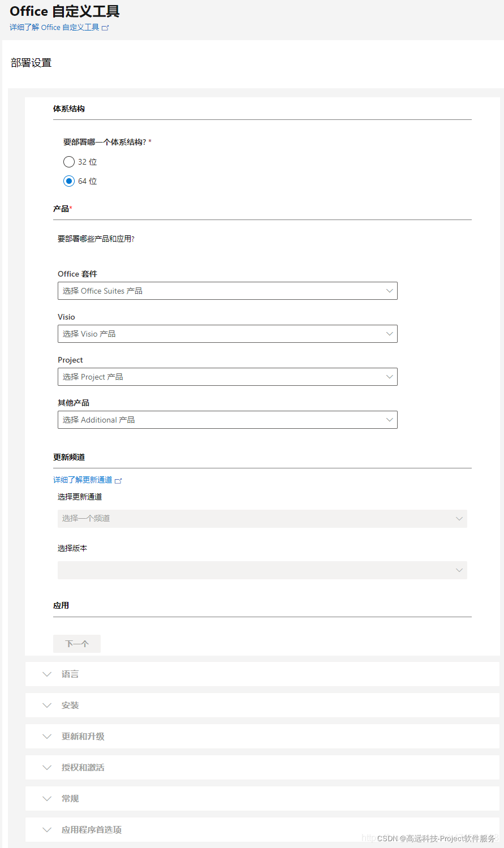This screenshot has width=504, height=848.
Task: Click the 应用程序首选项 section title
Action: pos(92,830)
